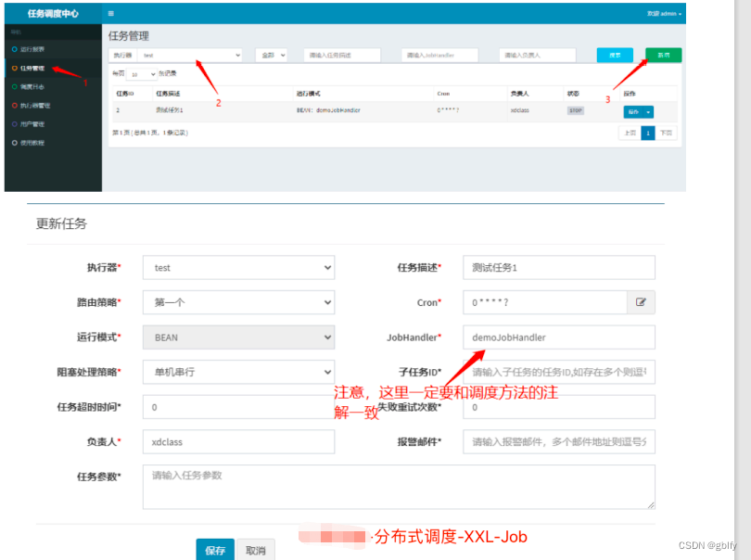This screenshot has height=560, width=751.
Task: Focus the 失败重试次数 input field
Action: click(559, 407)
